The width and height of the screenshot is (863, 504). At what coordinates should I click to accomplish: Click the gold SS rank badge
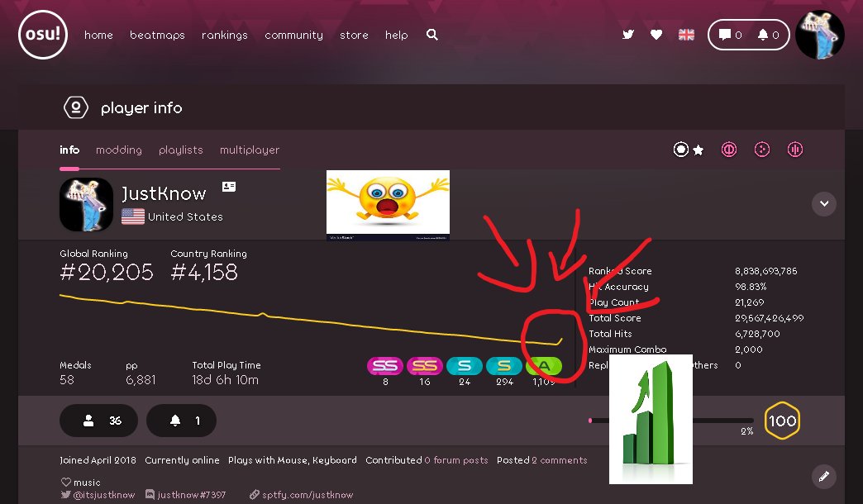425,366
